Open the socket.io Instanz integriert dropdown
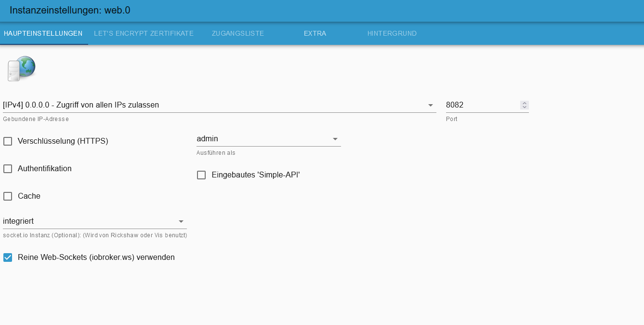 181,221
